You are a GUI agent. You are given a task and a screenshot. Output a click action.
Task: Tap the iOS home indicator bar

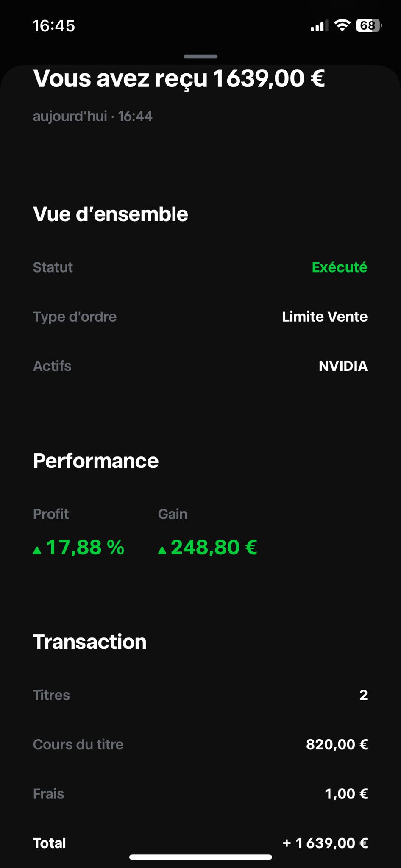click(x=200, y=857)
